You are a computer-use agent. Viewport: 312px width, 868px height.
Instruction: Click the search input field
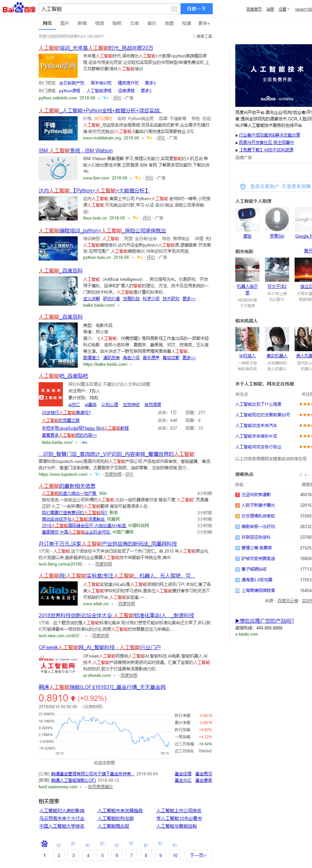tap(104, 9)
